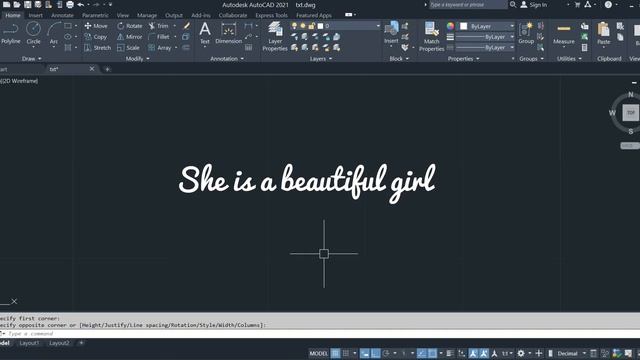
Task: Expand the Draw panel
Action: pos(31,59)
